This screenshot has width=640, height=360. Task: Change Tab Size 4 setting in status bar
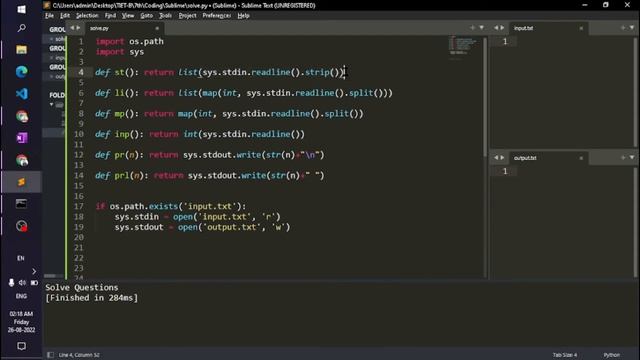565,355
